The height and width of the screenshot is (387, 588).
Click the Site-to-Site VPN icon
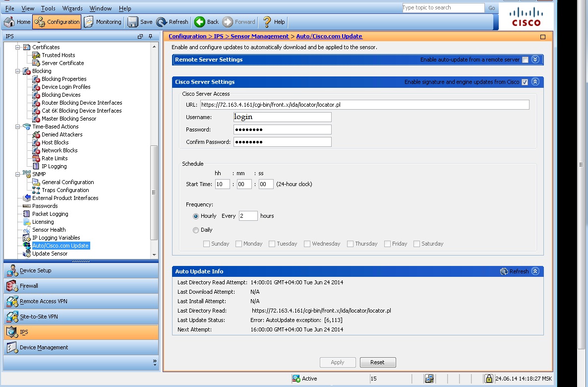point(12,317)
